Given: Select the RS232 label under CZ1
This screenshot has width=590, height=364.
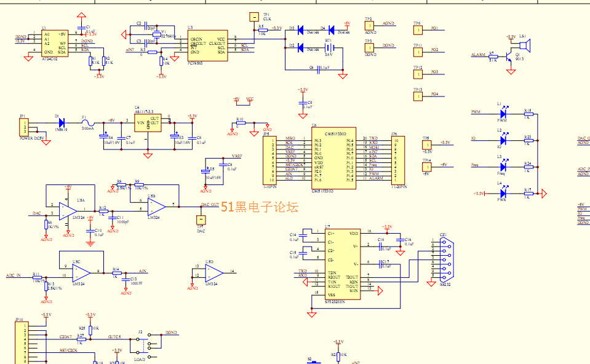Looking at the screenshot, I should coord(445,285).
